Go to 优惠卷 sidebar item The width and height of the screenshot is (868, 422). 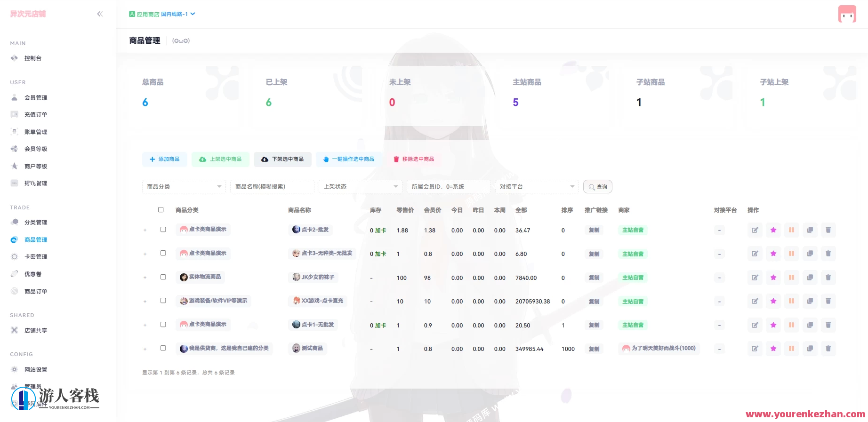pyautogui.click(x=33, y=274)
